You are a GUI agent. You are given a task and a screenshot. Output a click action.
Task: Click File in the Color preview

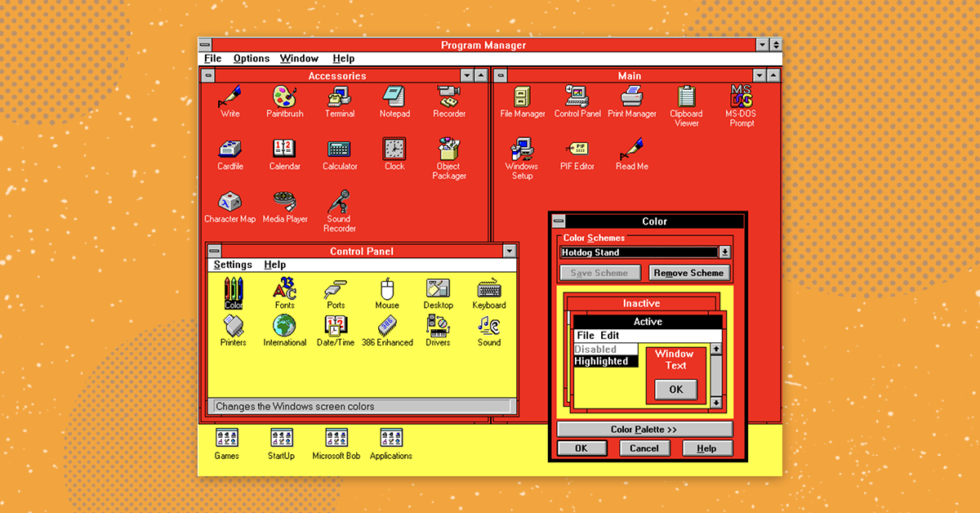(x=586, y=336)
